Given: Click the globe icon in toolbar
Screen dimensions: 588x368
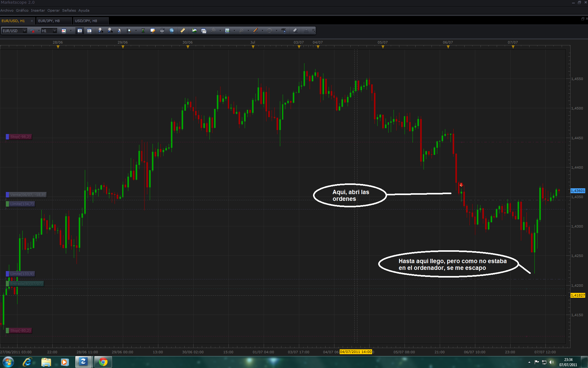Looking at the screenshot, I should point(172,30).
